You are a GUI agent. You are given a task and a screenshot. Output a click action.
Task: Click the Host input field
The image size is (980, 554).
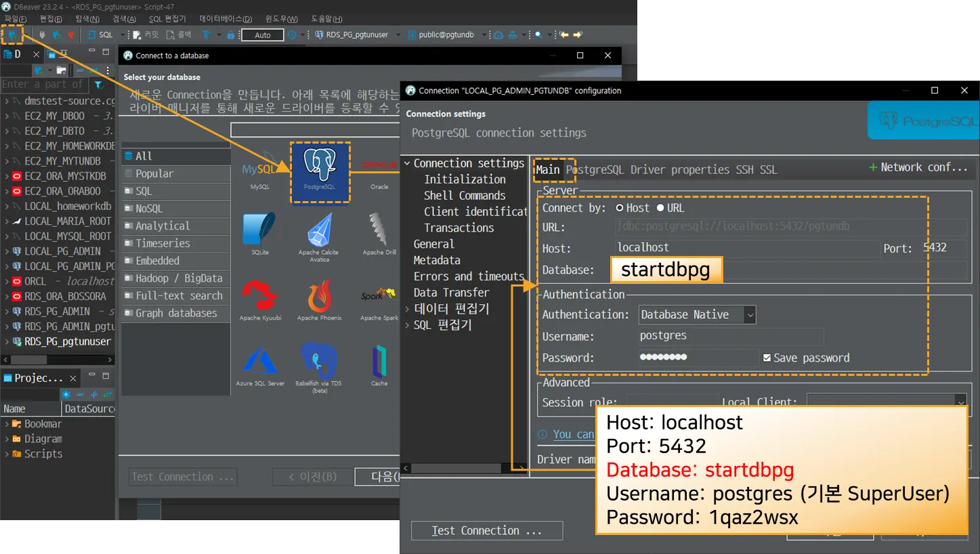click(745, 249)
